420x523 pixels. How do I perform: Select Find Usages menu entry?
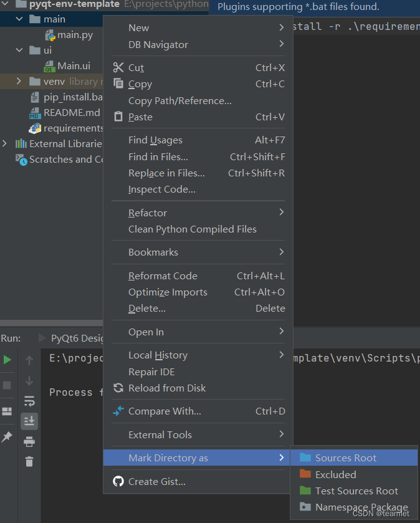(x=198, y=140)
